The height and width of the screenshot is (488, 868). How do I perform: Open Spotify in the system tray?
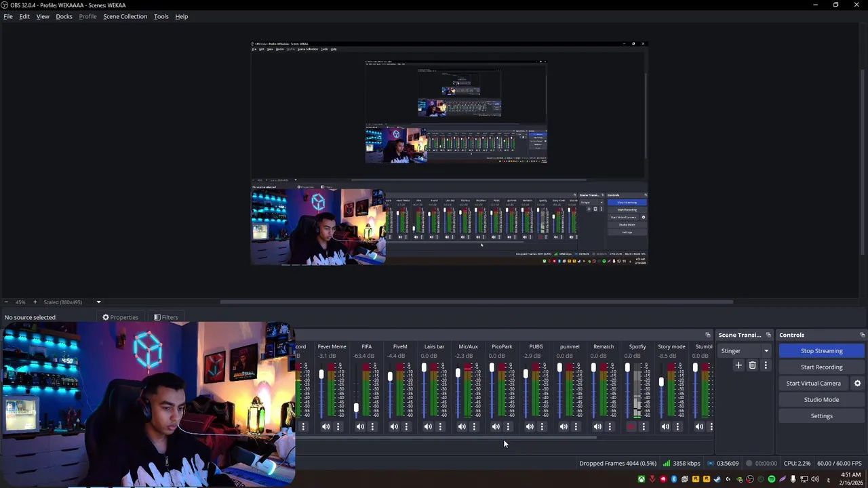[772, 479]
